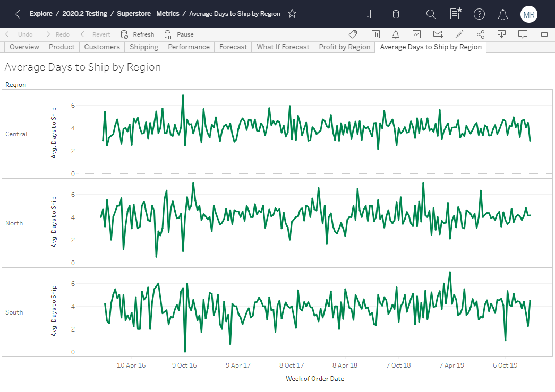Click the Refresh button
The height and width of the screenshot is (392, 555).
(138, 34)
